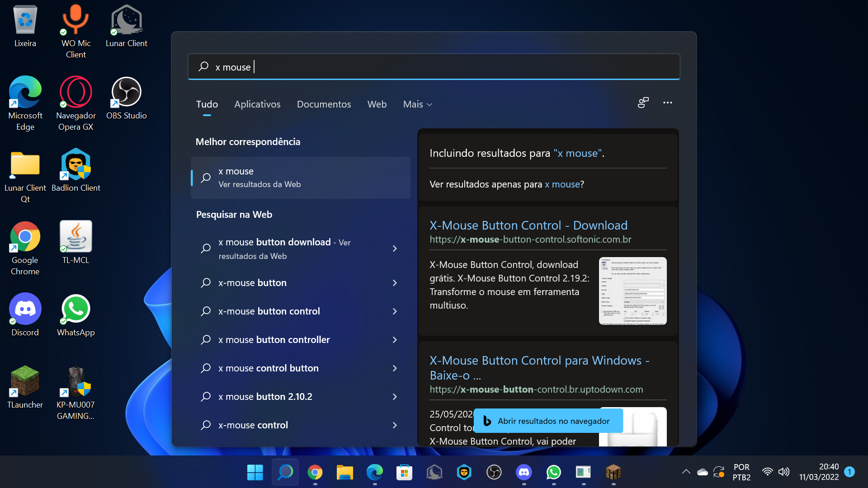Viewport: 868px width, 488px height.
Task: Open the X-Mouse Button Control screenshot thumbnail
Action: click(x=632, y=291)
